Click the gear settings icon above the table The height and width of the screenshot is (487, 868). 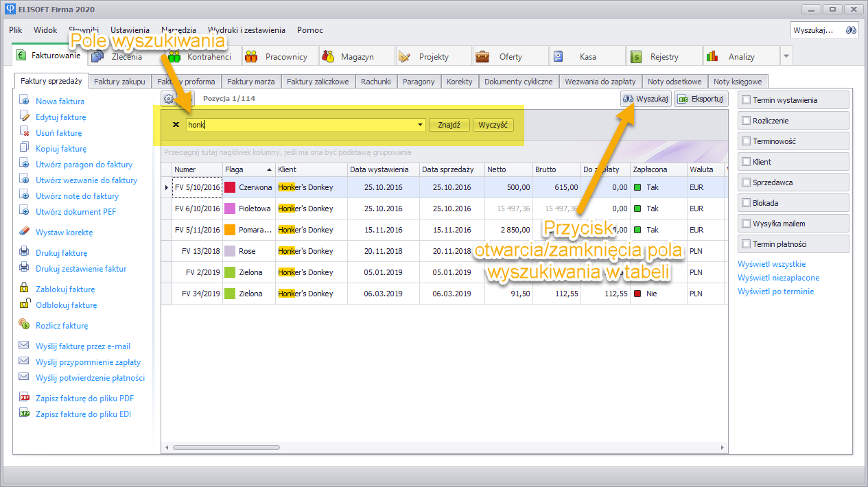169,99
